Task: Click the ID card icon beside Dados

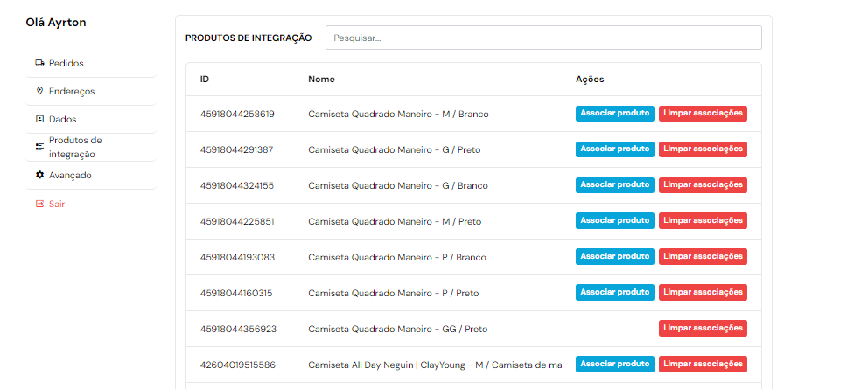Action: (x=40, y=119)
